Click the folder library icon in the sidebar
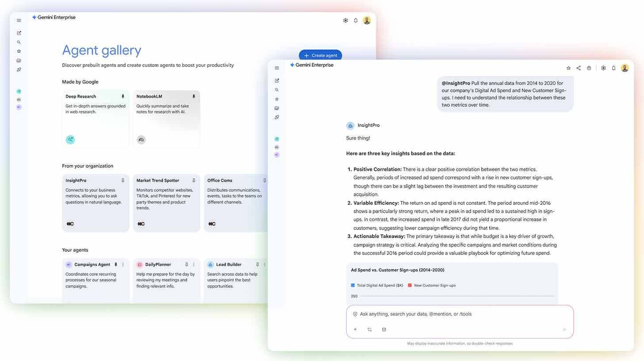 [277, 108]
